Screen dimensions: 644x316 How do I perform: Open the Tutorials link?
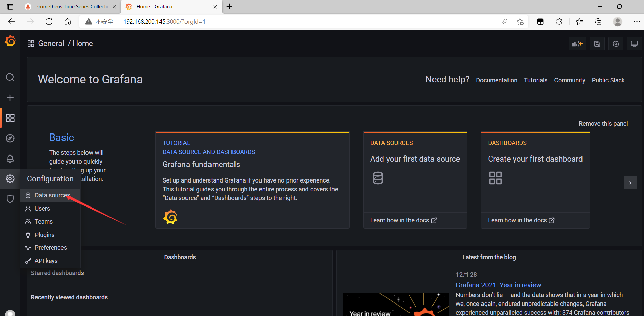536,80
